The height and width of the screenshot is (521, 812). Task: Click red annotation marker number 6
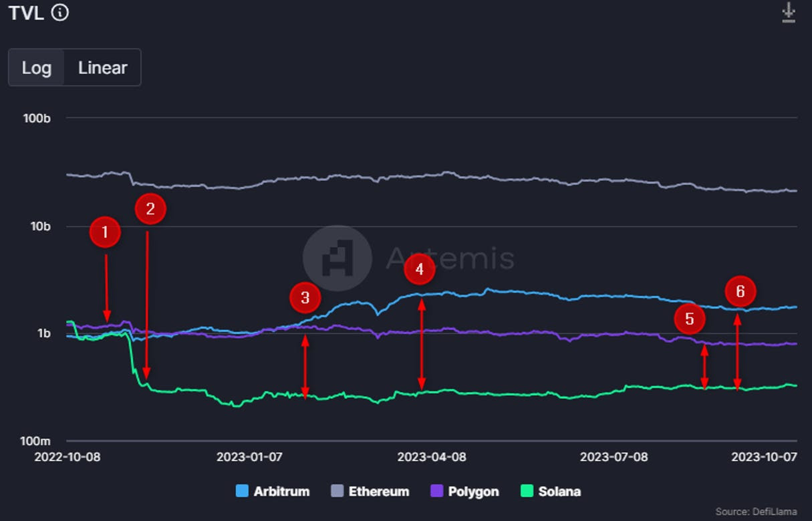tap(740, 292)
